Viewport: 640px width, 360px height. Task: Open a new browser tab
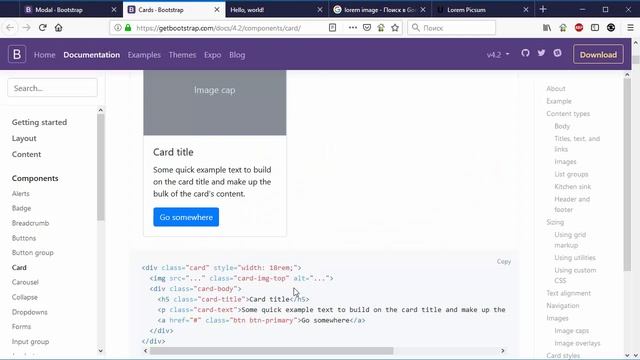(543, 9)
